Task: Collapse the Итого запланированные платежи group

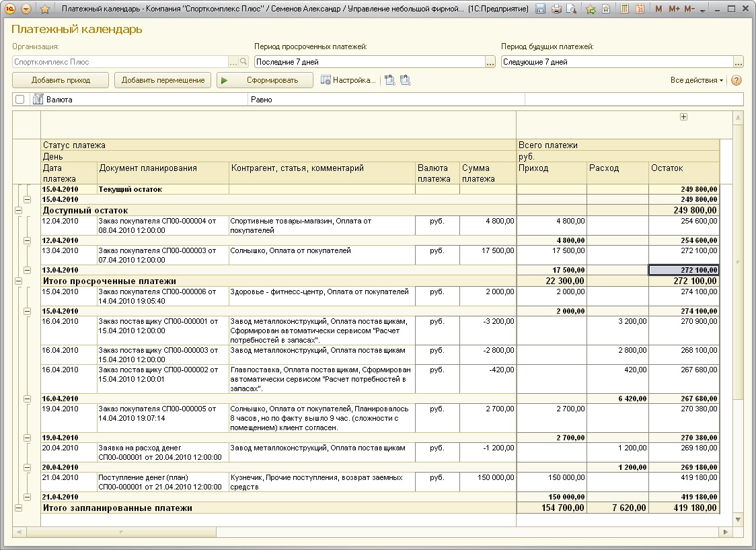Action: [17, 508]
